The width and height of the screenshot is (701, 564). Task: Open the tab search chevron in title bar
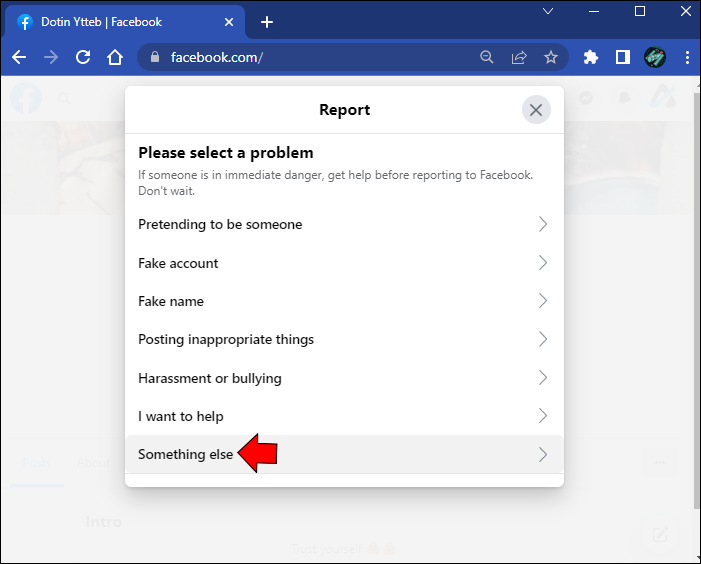coord(548,12)
